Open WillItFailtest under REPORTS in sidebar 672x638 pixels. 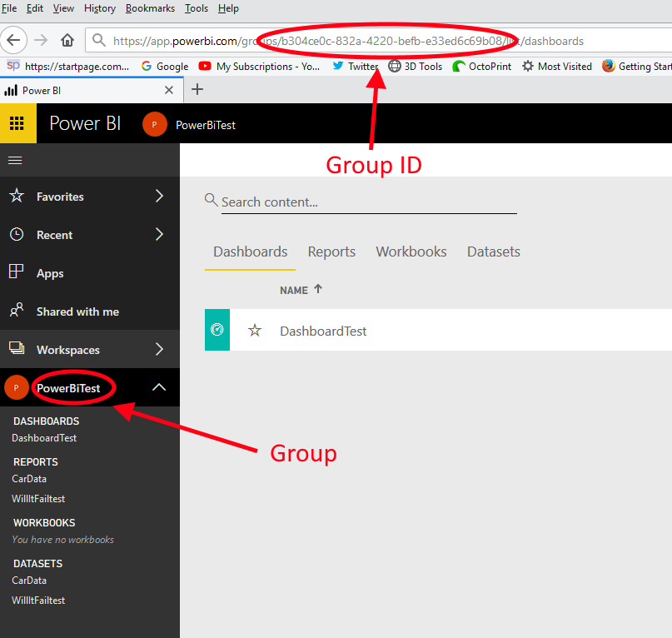[38, 499]
